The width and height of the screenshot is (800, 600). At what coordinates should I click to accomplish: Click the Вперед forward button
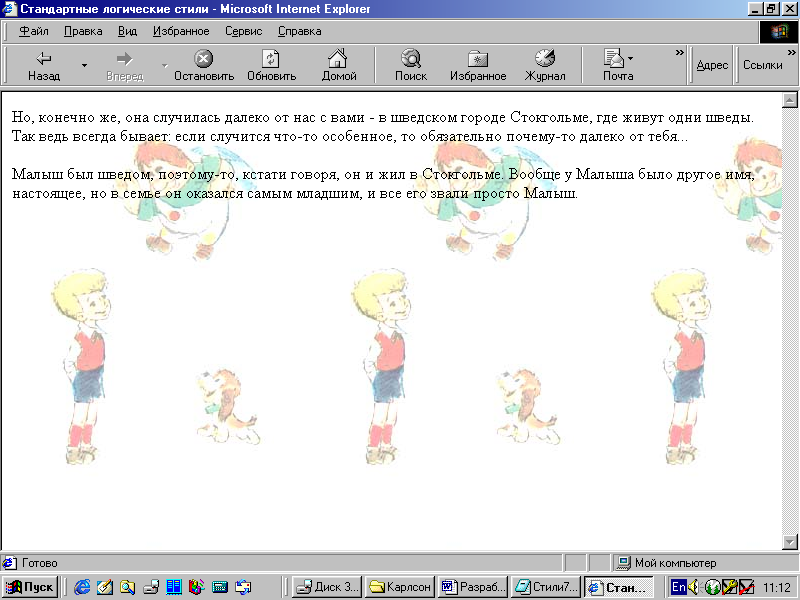point(124,65)
